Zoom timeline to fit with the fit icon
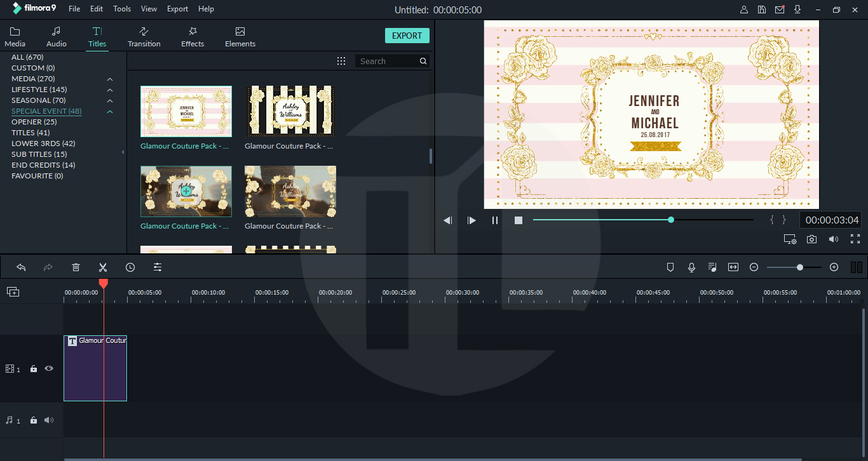 click(x=733, y=267)
